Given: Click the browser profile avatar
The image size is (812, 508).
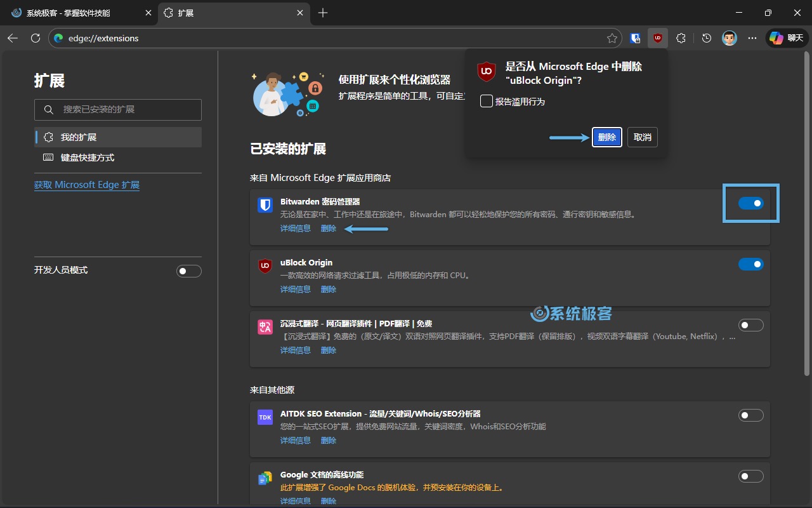Looking at the screenshot, I should coord(729,38).
